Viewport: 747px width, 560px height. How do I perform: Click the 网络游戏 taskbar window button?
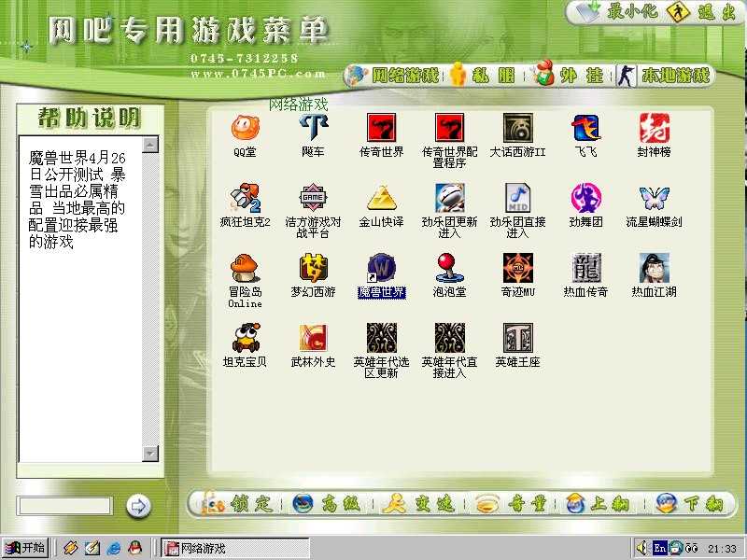(x=235, y=548)
